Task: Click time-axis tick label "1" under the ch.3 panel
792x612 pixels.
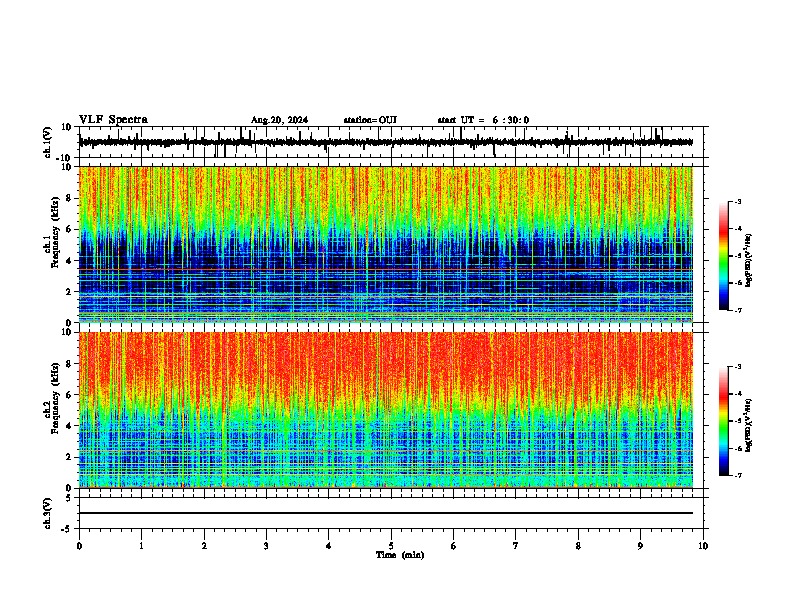Action: point(141,546)
